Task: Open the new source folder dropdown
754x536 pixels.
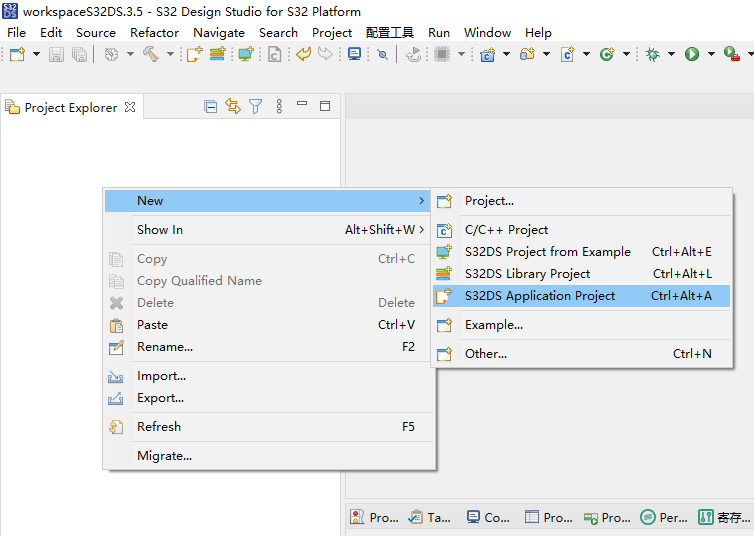Action: coord(546,54)
